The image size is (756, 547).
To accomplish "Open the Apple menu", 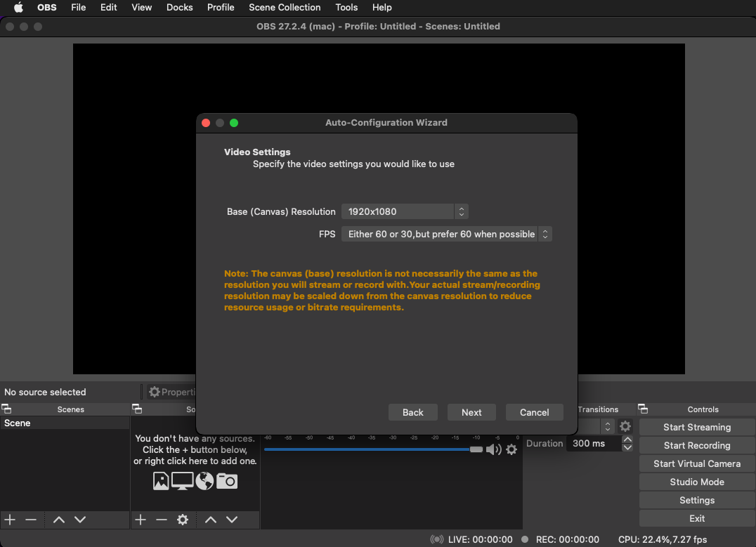I will 18,7.
